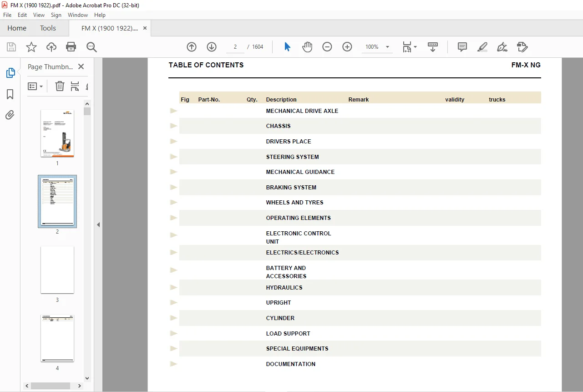This screenshot has height=392, width=583.
Task: Open thumbnail options dropdown menu
Action: pos(35,86)
